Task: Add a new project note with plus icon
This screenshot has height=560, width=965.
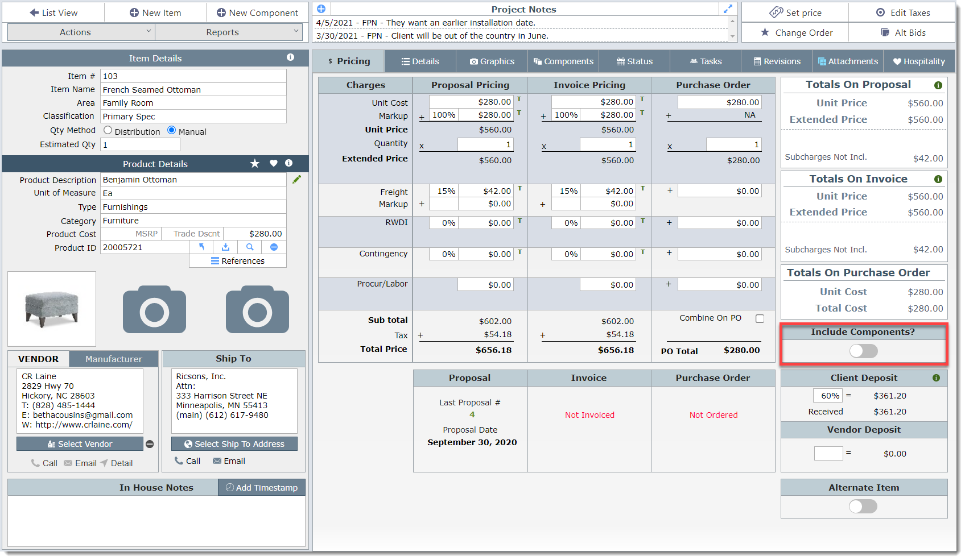Action: pos(321,9)
